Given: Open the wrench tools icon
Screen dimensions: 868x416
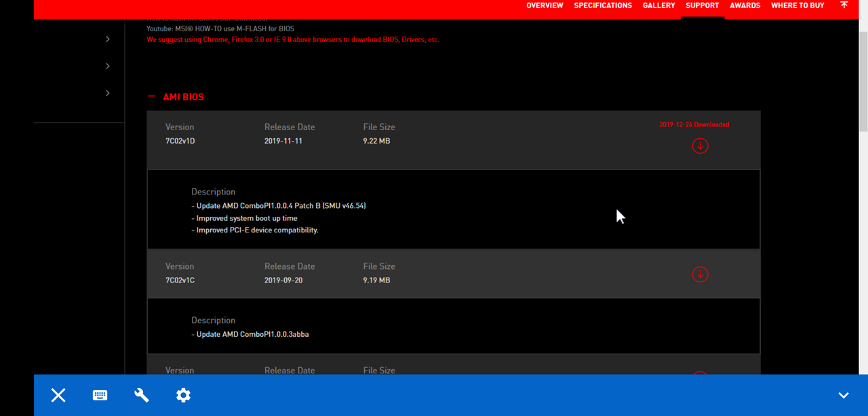Looking at the screenshot, I should 142,395.
